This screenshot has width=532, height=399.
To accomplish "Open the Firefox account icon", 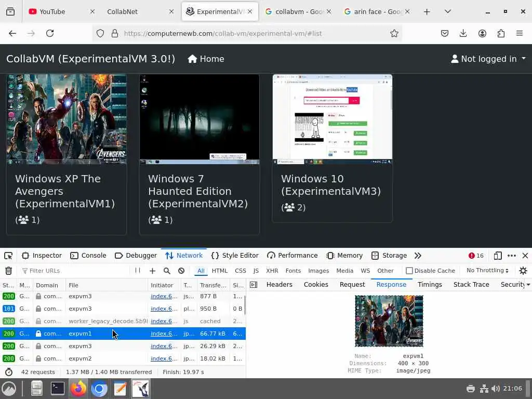I will [482, 33].
